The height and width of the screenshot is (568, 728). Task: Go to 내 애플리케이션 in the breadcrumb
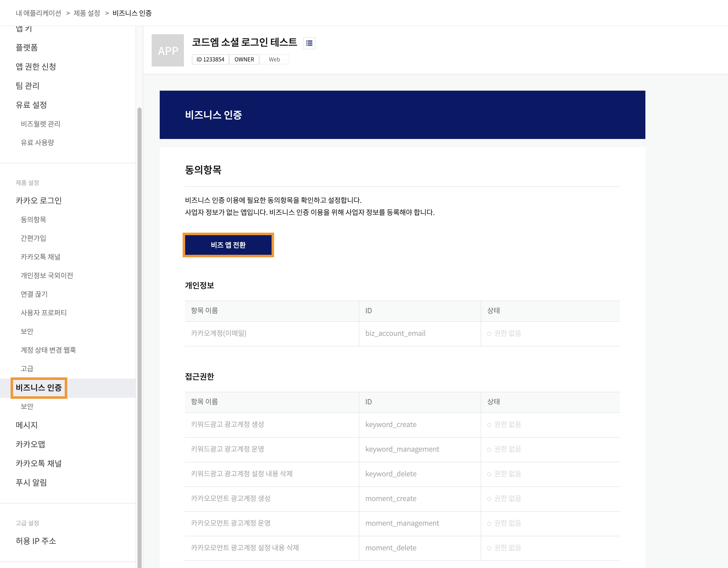click(38, 13)
